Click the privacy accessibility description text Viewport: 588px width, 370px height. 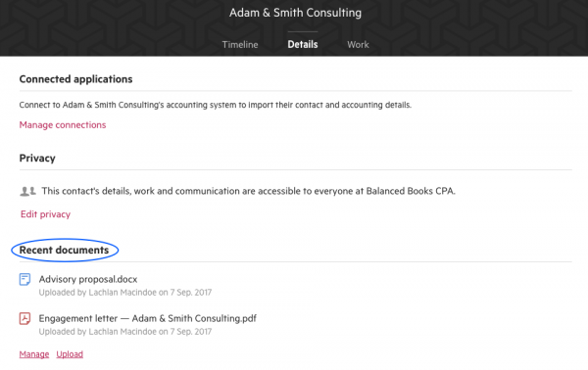tap(248, 191)
